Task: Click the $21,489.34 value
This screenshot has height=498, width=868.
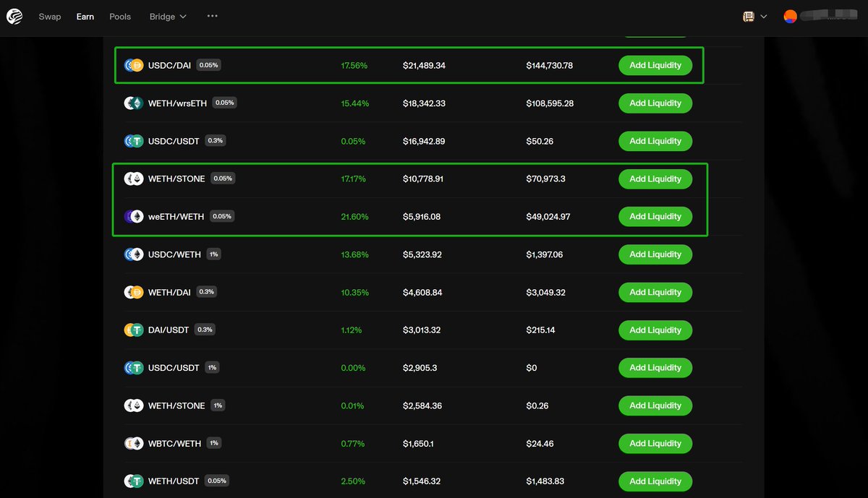Action: (424, 66)
